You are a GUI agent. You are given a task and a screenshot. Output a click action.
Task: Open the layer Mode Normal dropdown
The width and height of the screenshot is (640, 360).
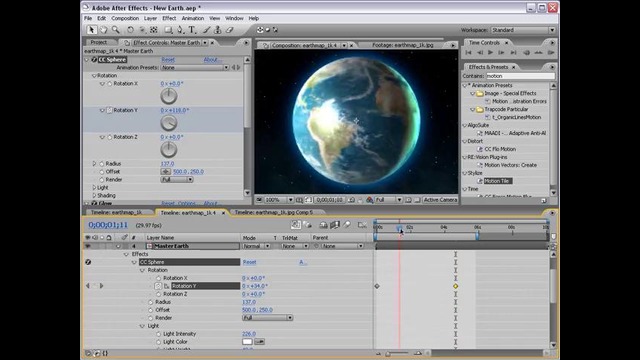256,246
